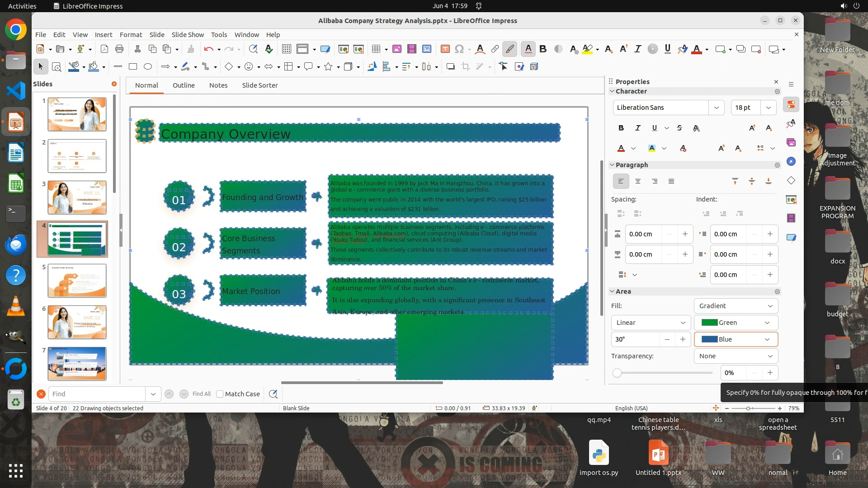868x488 pixels.
Task: Expand the font size 18 pt dropdown
Action: pos(768,108)
